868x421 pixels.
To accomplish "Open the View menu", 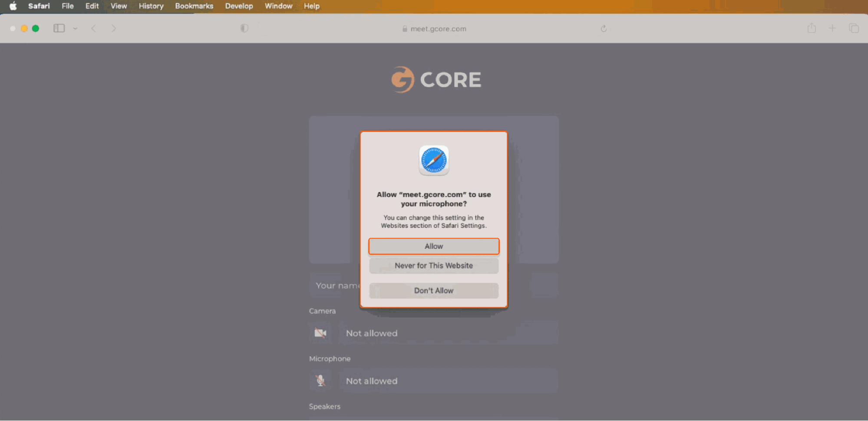I will (119, 6).
